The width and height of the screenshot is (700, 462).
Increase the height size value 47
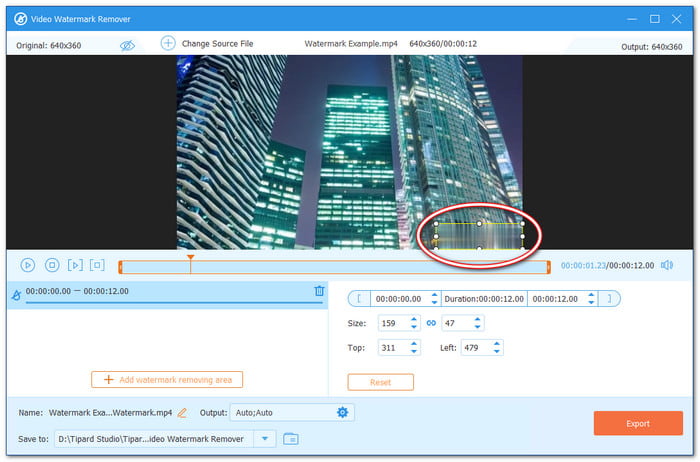tap(477, 320)
